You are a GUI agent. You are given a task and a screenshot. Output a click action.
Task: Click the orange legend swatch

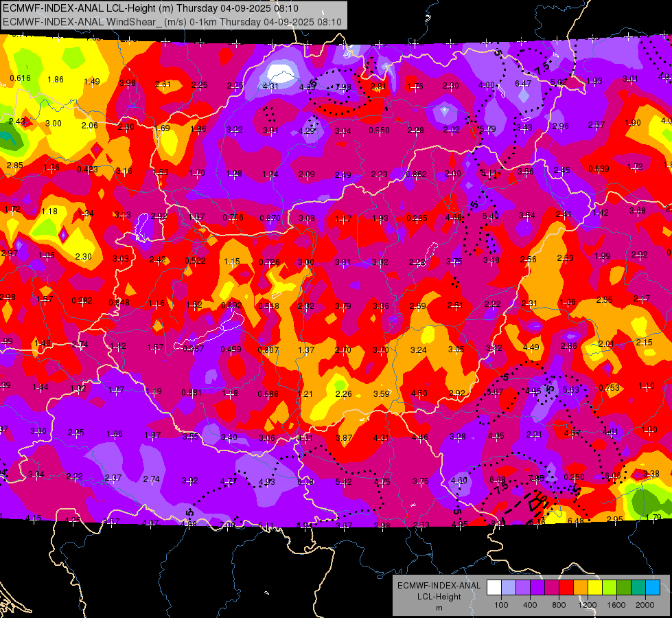point(581,587)
